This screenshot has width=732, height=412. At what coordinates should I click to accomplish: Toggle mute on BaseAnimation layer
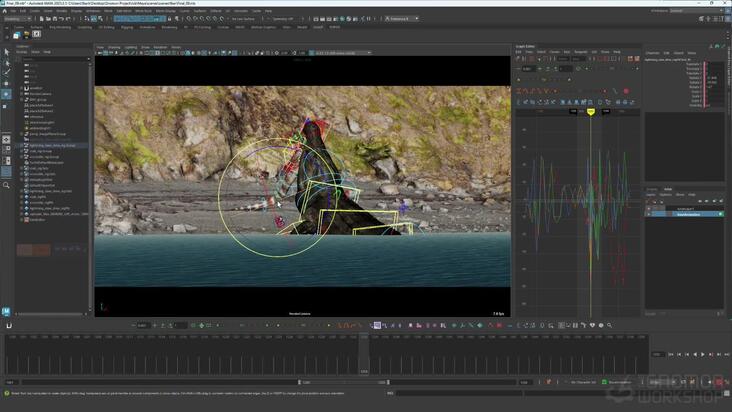point(648,214)
